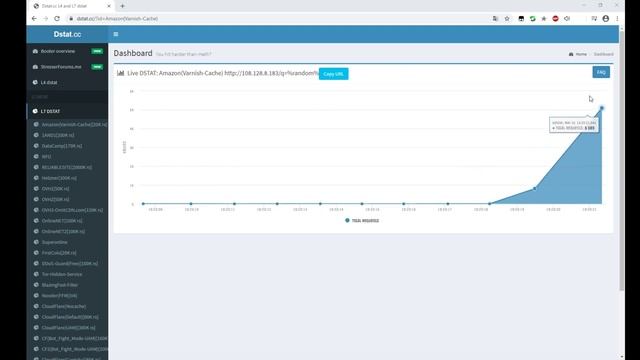Click the browser forward arrow
The image size is (640, 360).
46,19
